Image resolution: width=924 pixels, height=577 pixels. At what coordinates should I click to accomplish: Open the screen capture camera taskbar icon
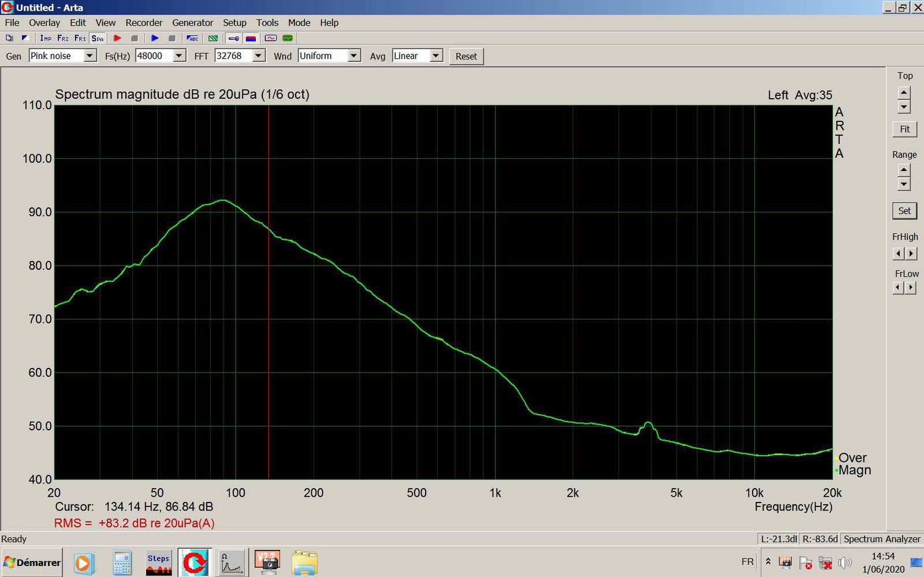[x=267, y=563]
